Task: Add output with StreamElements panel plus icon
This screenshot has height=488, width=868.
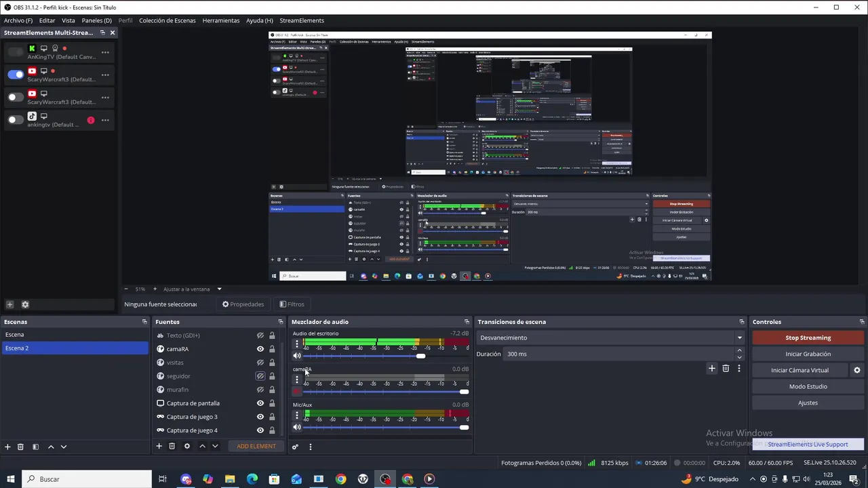Action: (x=9, y=304)
